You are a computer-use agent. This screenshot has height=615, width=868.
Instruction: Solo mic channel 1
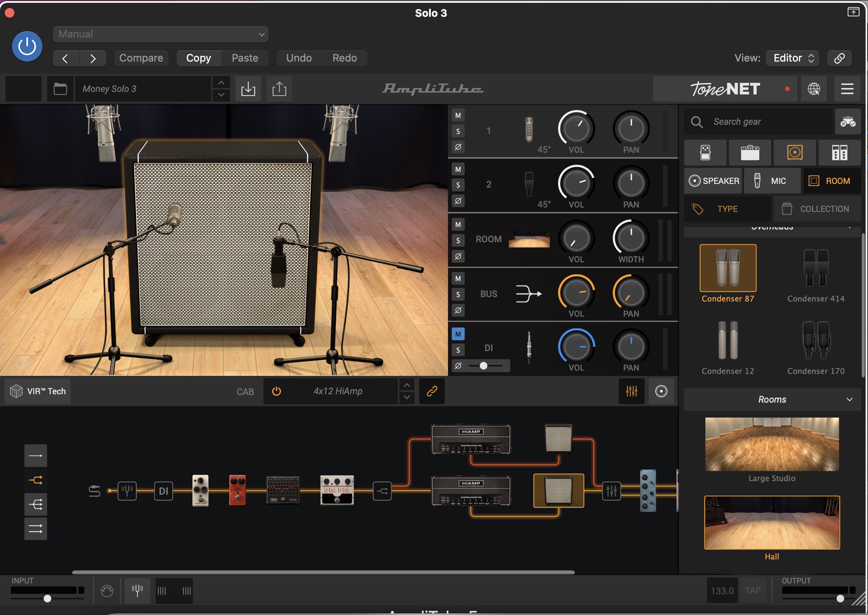(x=458, y=131)
